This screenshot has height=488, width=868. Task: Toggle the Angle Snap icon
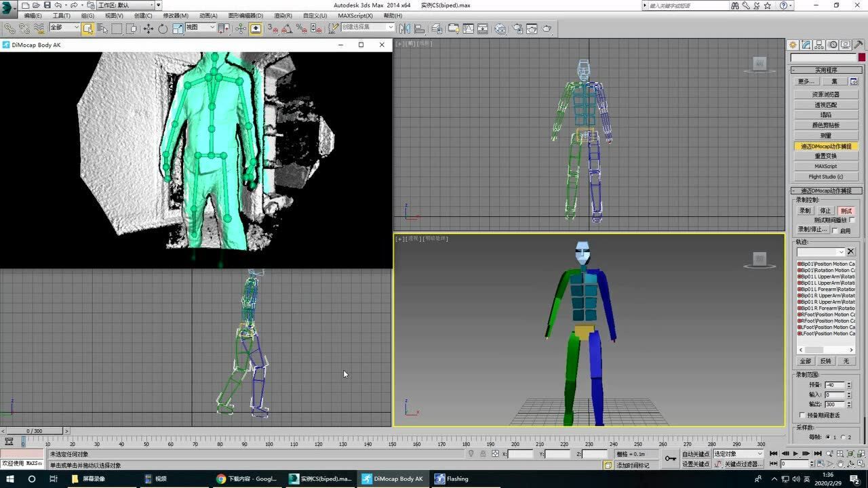click(287, 28)
